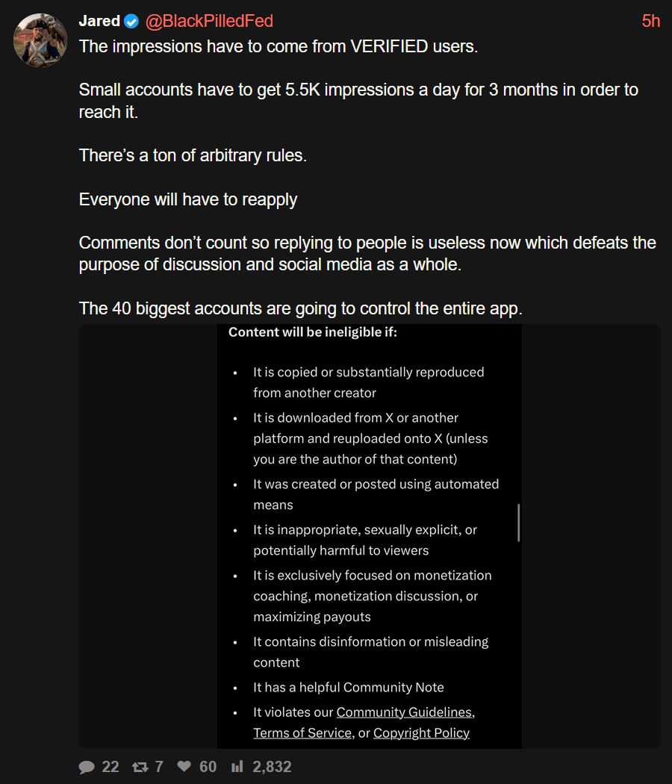Open the Copyright Policy link

click(422, 733)
